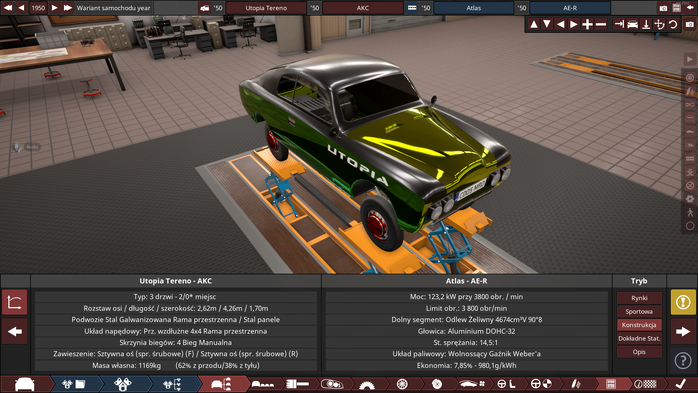Click the engine icon beside Atlas
This screenshot has width=698, height=393.
pyautogui.click(x=412, y=8)
